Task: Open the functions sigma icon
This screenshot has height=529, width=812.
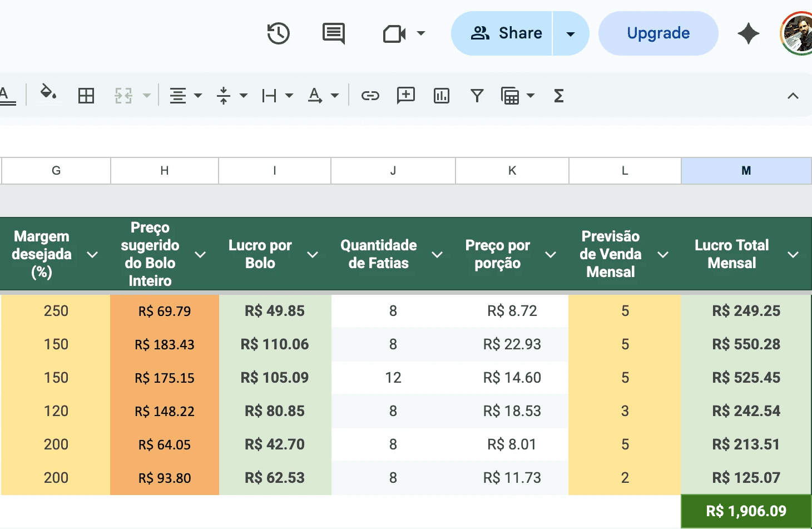Action: [559, 96]
